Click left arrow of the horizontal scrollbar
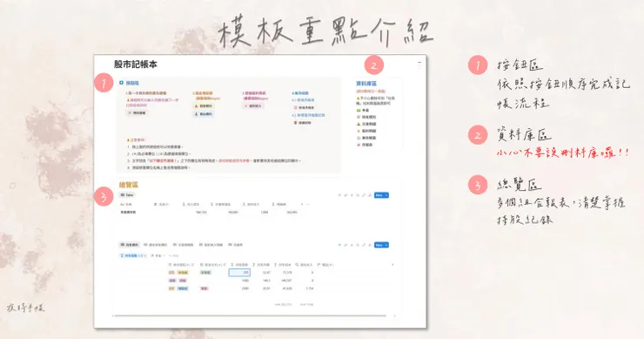 pyautogui.click(x=113, y=316)
